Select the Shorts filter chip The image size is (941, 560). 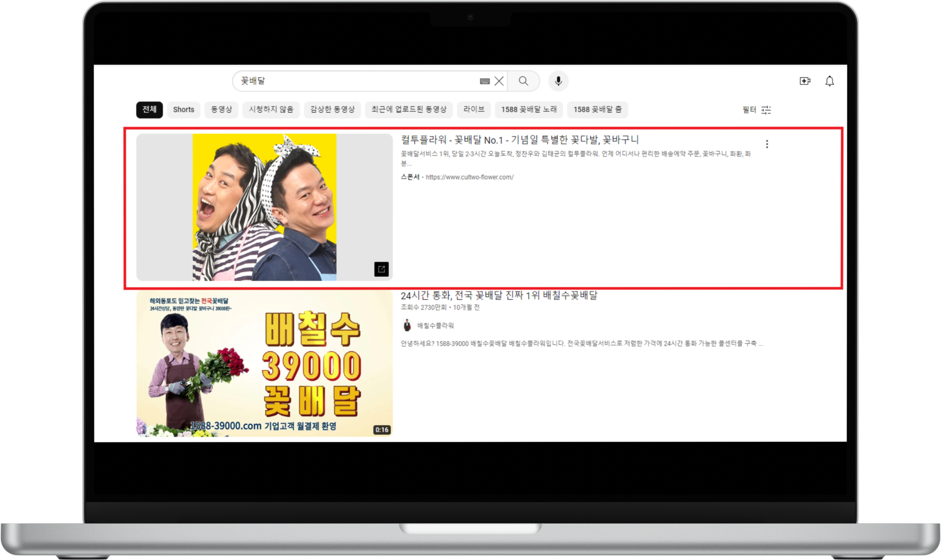184,109
